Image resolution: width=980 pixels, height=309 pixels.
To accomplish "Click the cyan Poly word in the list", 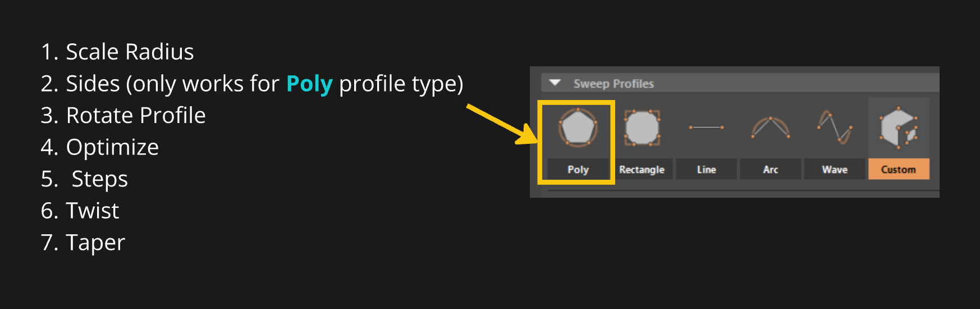I will click(309, 84).
